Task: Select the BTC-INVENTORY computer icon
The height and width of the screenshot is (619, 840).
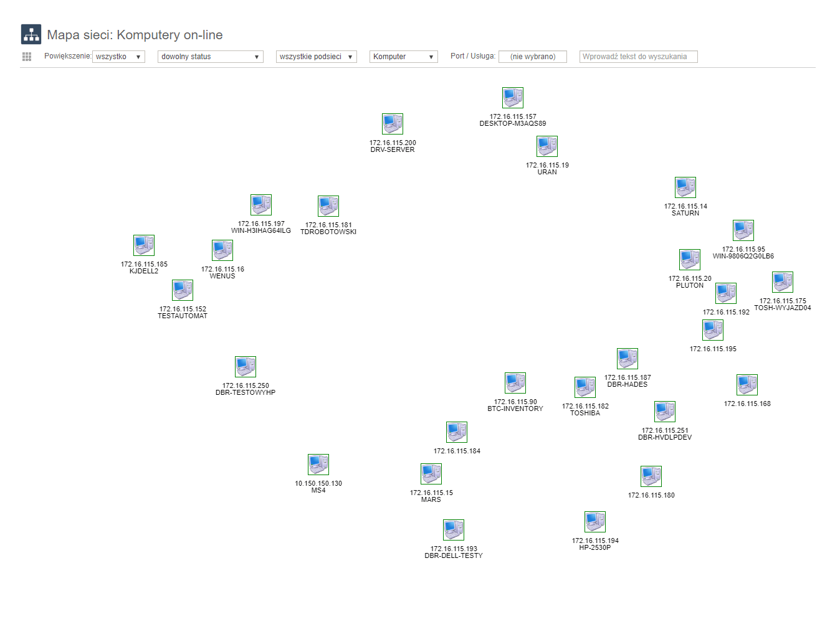Action: click(515, 383)
